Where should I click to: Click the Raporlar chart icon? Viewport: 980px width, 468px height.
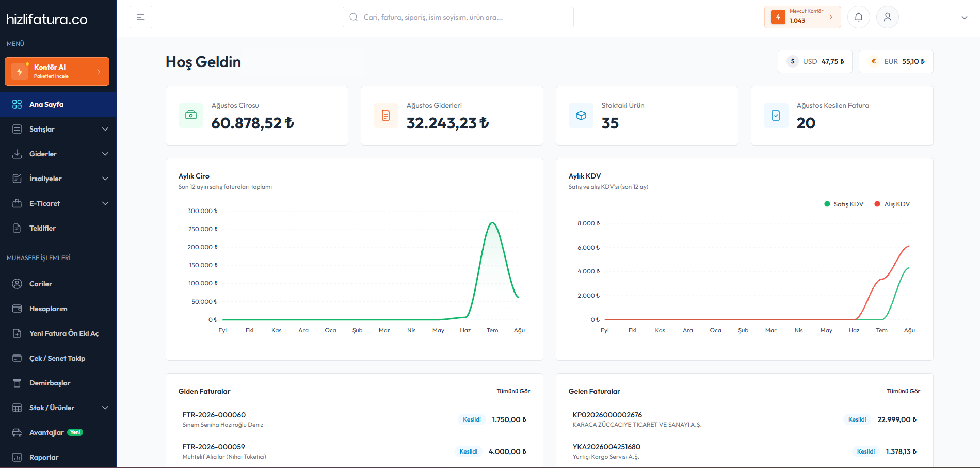17,457
